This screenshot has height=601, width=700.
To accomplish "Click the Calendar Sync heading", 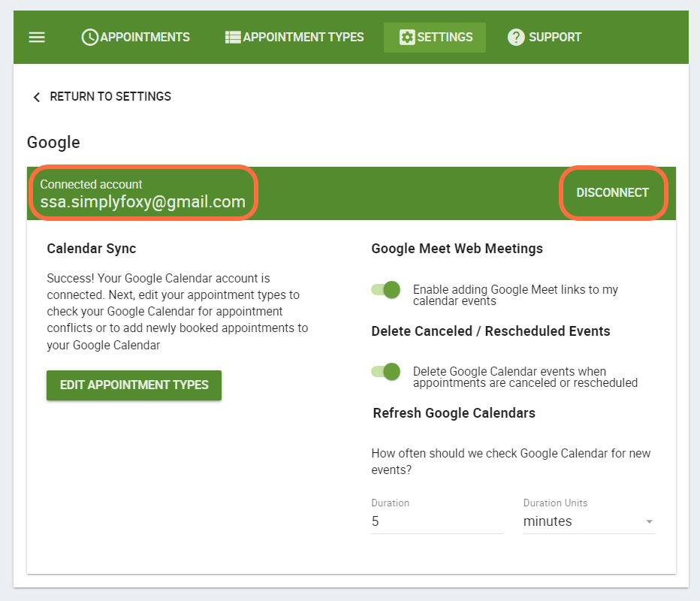I will (92, 248).
